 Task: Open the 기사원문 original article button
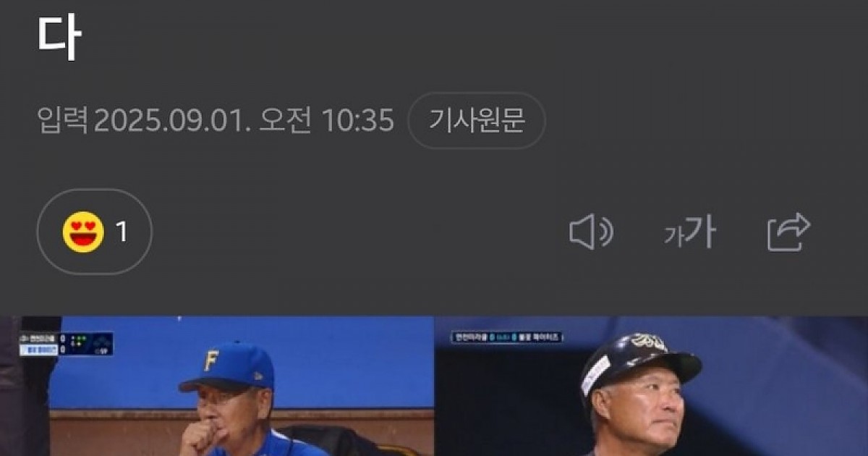(476, 121)
